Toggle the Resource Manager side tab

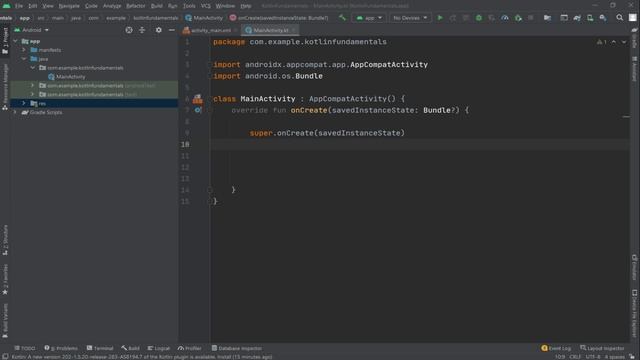pyautogui.click(x=5, y=87)
